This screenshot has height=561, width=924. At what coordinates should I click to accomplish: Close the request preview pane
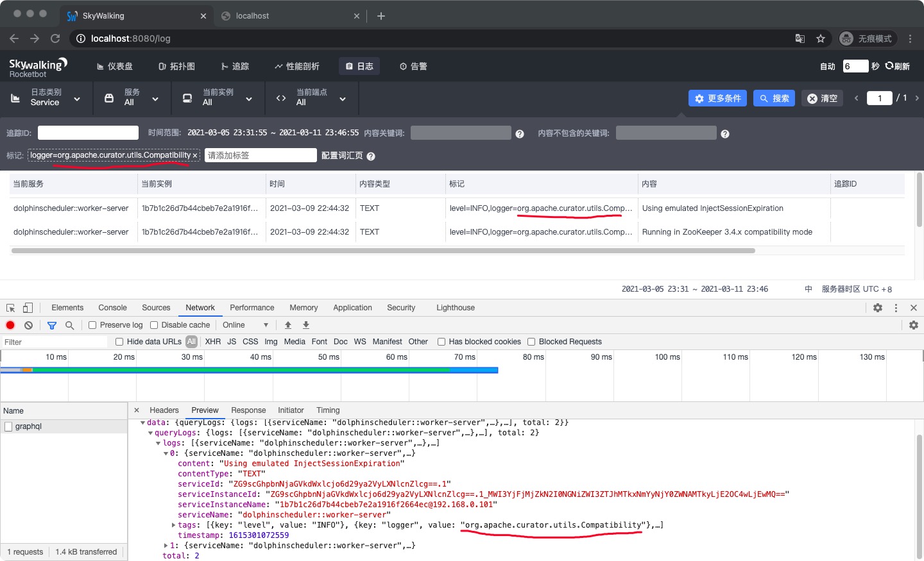coord(137,410)
